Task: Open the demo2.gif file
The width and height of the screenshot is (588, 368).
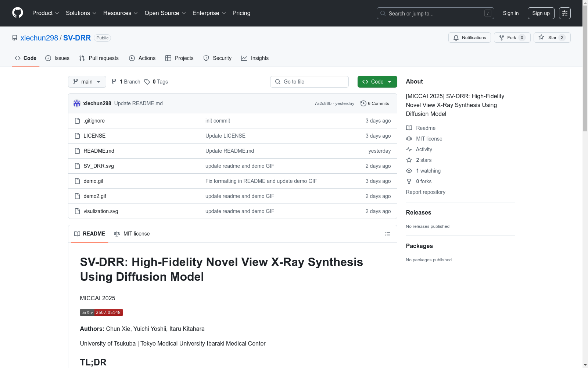Action: coord(95,196)
